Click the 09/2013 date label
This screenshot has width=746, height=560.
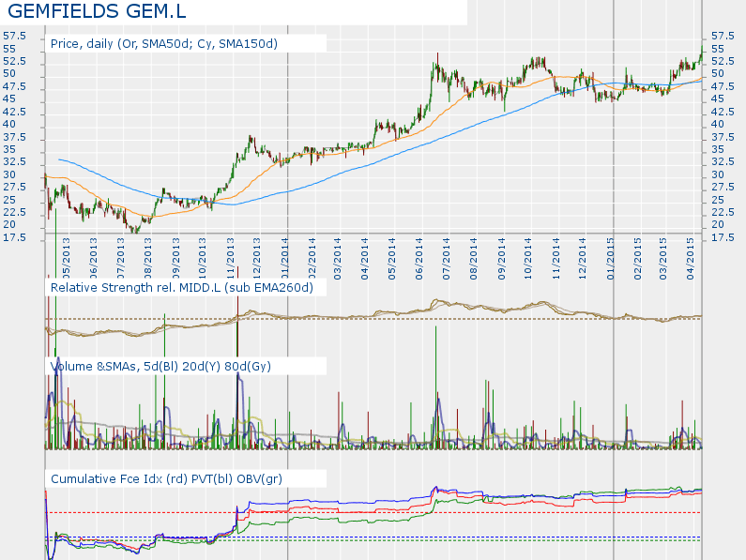point(175,258)
